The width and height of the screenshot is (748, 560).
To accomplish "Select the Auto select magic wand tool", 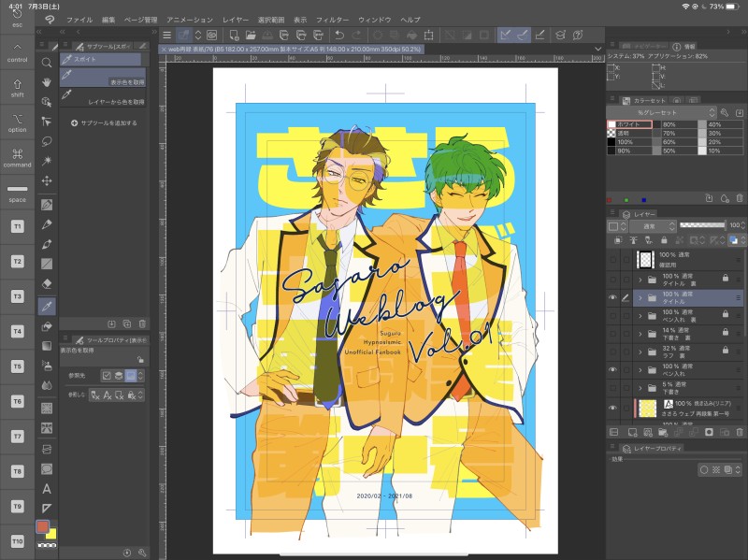I will (x=46, y=161).
